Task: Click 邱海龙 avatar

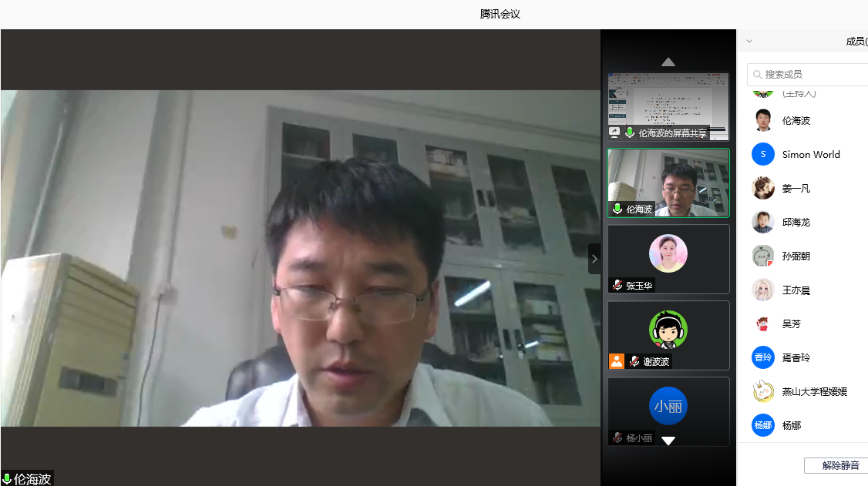Action: 763,223
